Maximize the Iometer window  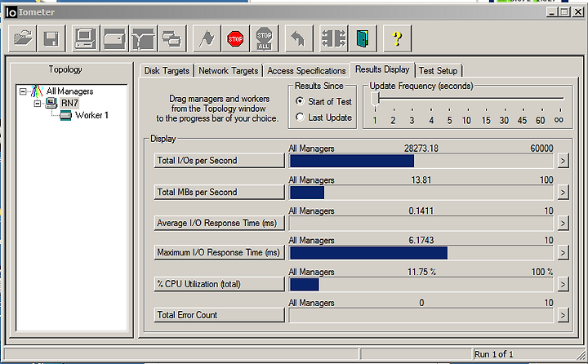click(x=564, y=12)
